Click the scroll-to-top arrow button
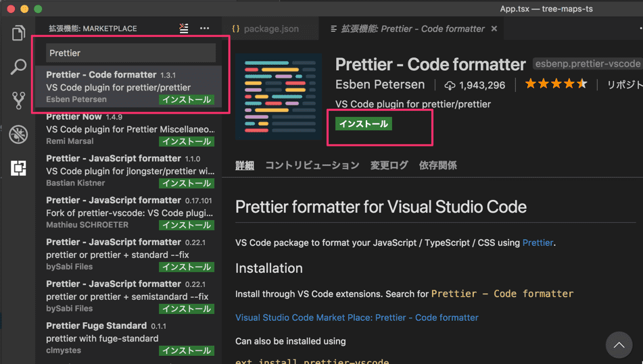Screen dimensions: 643x364 coord(619,345)
